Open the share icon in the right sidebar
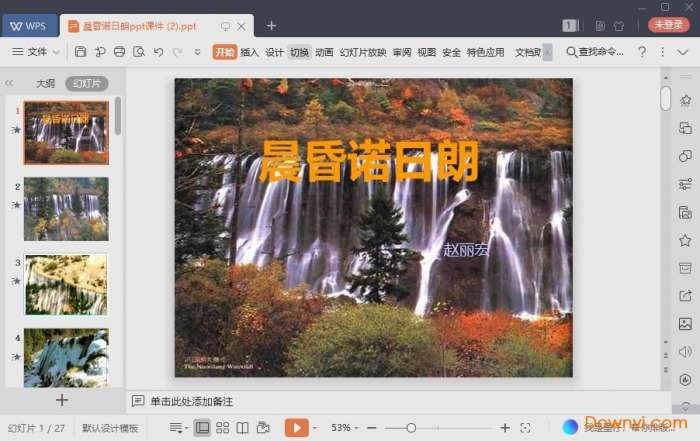Screen dimensions: 700x441 (x=685, y=295)
